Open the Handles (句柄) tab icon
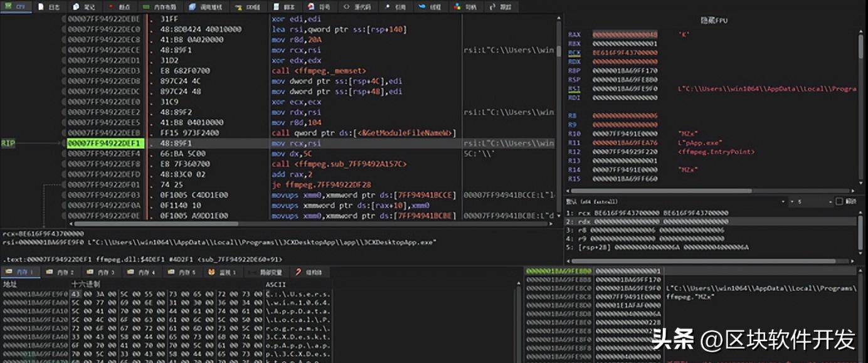Viewport: 868px width, 363px height. click(x=456, y=7)
